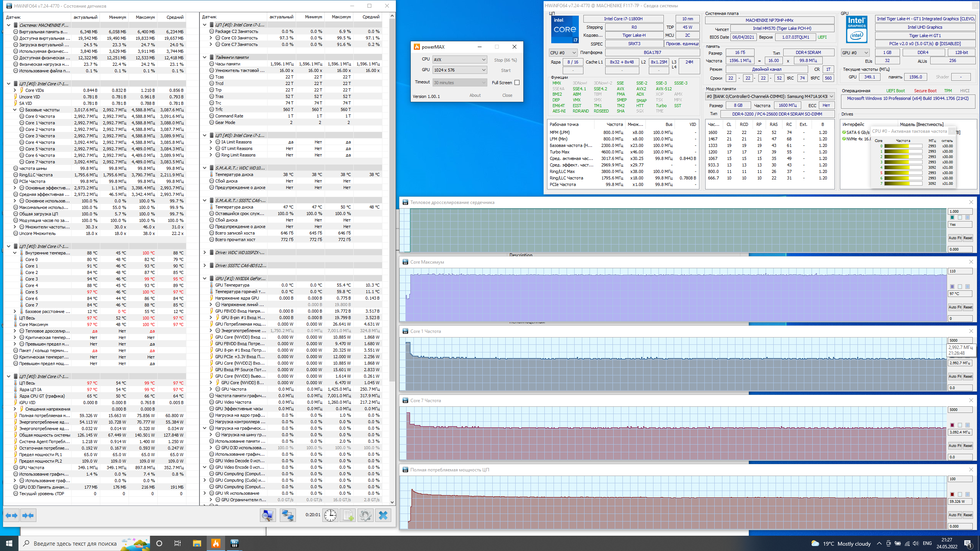The width and height of the screenshot is (980, 551).
Task: Toggle the Full Screen checkbox in powerMAX
Action: [517, 83]
